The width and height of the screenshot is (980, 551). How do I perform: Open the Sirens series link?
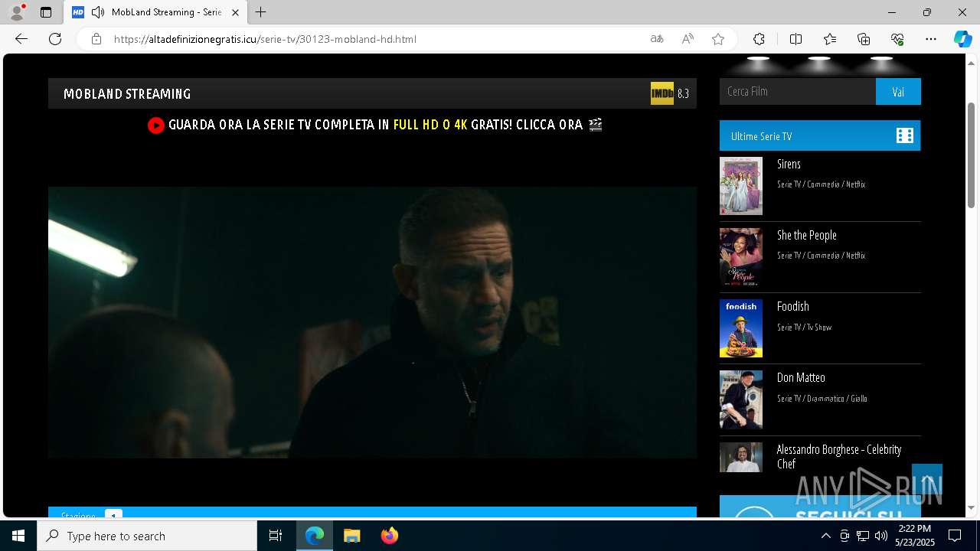tap(789, 164)
